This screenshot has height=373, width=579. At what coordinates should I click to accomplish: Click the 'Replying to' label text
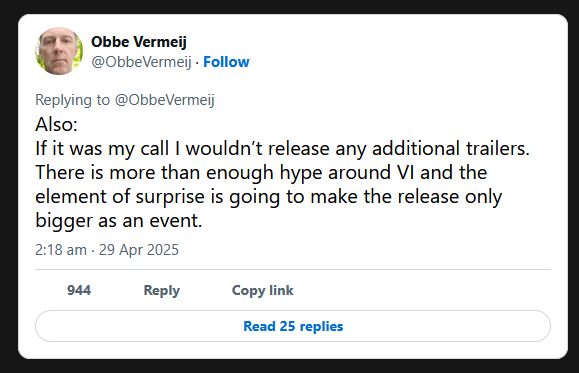[x=72, y=100]
